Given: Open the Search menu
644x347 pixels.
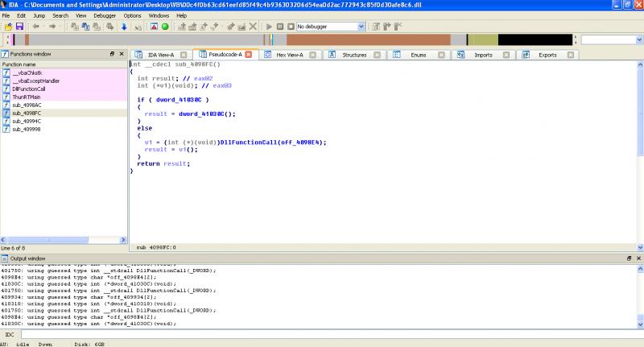Looking at the screenshot, I should 60,15.
